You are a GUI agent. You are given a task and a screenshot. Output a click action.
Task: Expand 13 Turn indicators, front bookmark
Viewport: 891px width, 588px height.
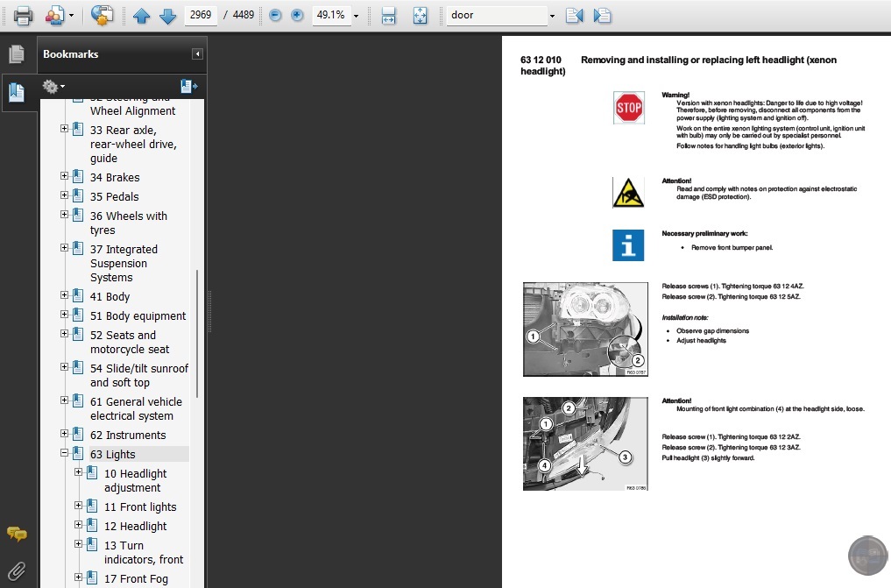pyautogui.click(x=79, y=544)
